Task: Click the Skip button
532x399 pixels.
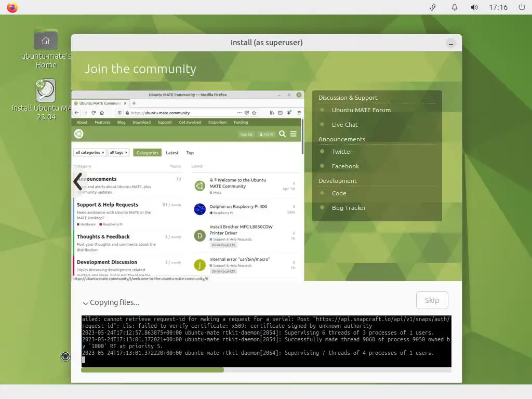Action: point(432,300)
